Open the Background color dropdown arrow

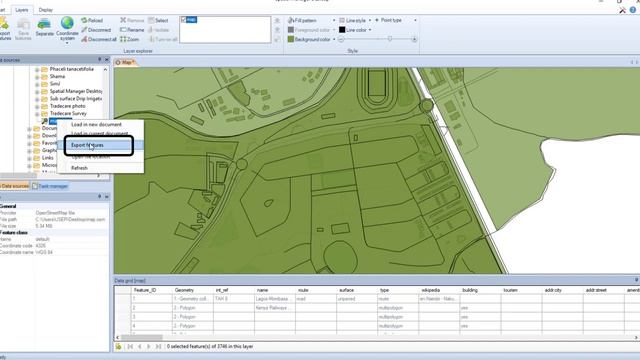click(334, 40)
